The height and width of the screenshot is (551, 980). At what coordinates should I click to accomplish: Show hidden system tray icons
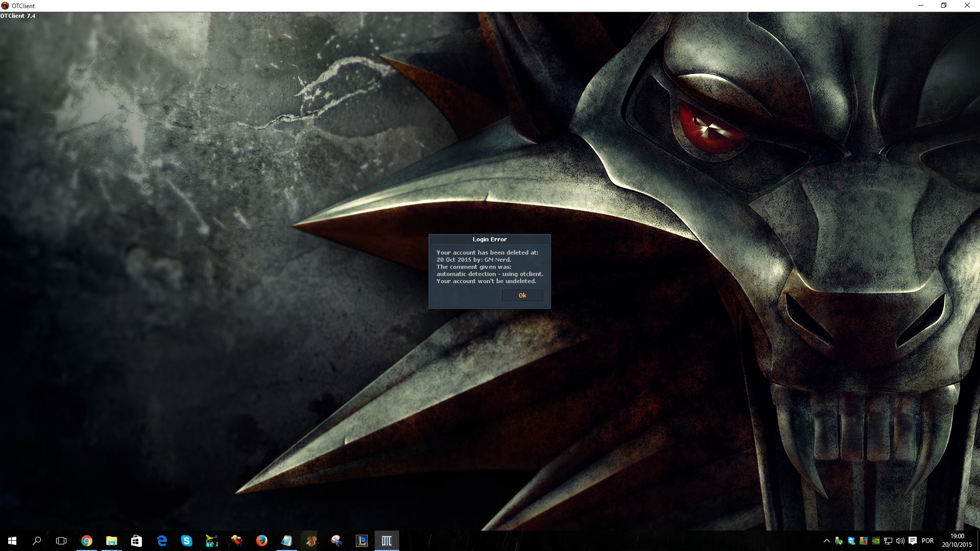click(x=826, y=541)
